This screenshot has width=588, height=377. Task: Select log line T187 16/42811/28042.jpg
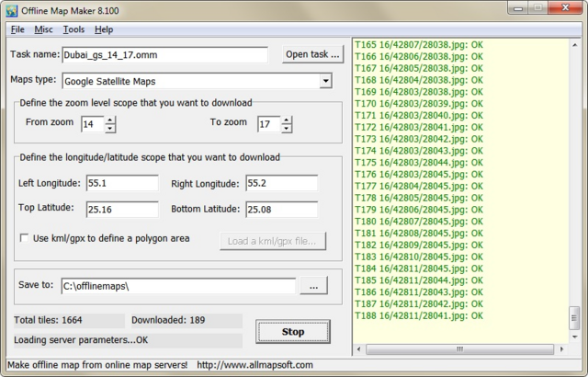(x=419, y=303)
